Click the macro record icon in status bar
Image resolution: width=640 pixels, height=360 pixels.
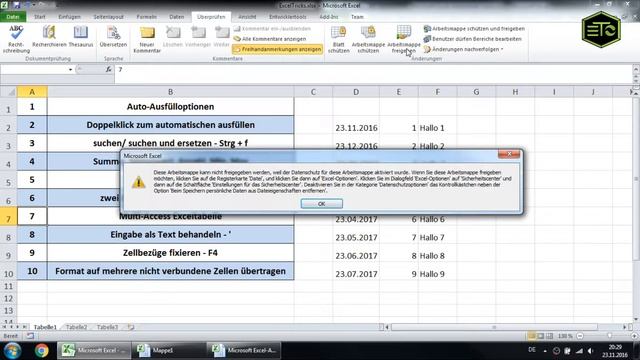[x=30, y=336]
